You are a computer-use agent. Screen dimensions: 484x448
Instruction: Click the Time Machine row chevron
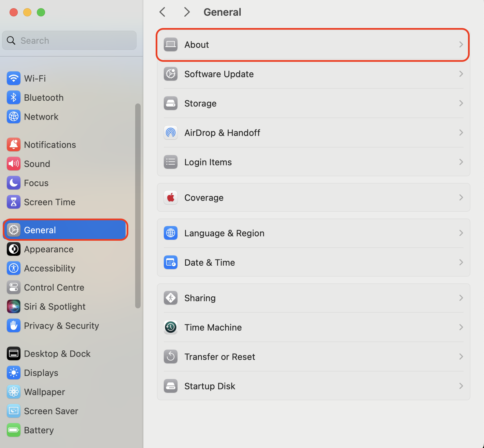coord(461,327)
